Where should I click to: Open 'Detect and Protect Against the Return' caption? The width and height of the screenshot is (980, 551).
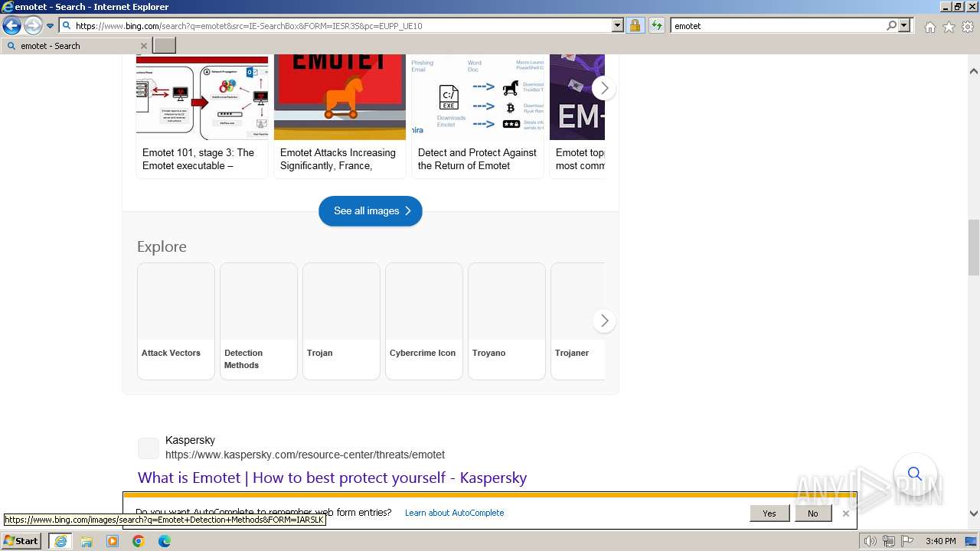click(477, 159)
